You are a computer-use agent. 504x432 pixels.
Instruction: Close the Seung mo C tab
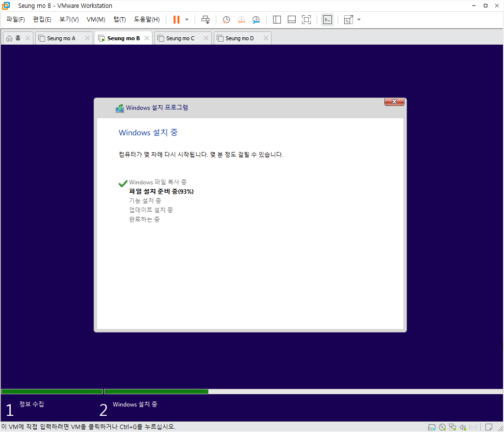click(206, 38)
